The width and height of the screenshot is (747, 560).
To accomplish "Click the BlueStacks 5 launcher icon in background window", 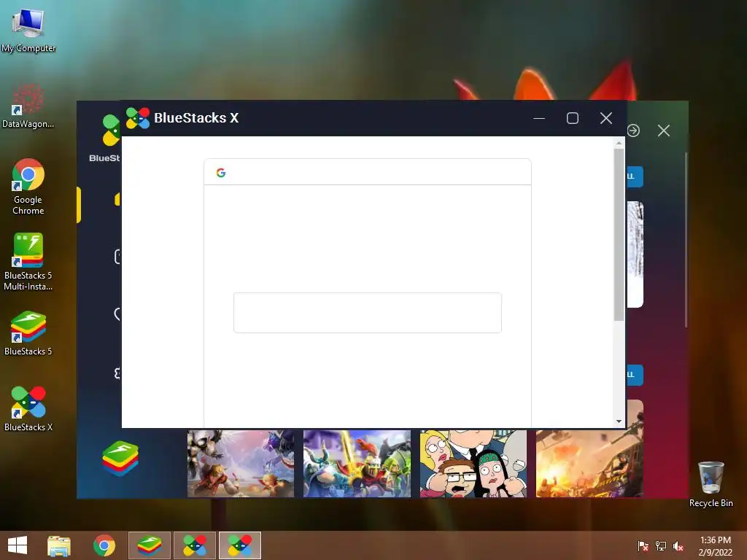I will point(120,458).
